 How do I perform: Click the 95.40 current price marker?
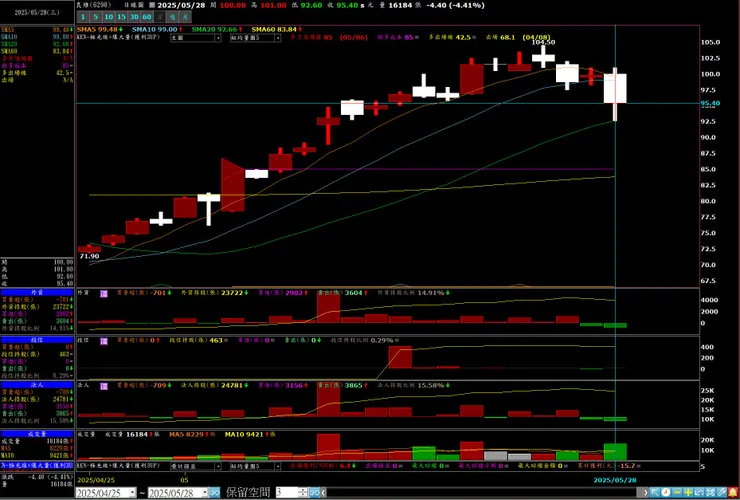[x=710, y=103]
